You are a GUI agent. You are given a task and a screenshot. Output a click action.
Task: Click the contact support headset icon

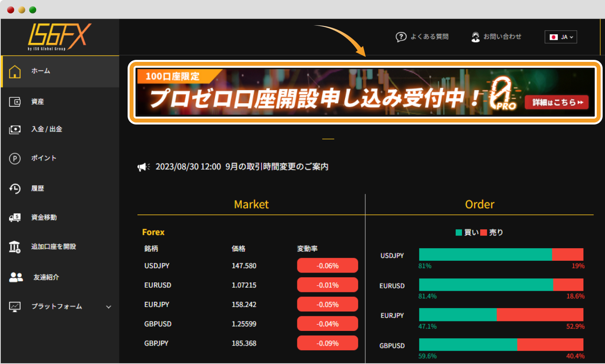click(x=476, y=37)
